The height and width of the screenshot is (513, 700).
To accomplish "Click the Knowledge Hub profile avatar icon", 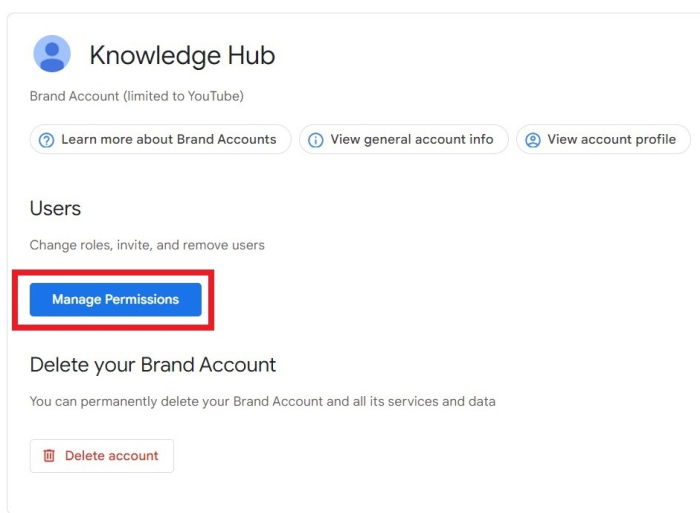I will coord(52,54).
